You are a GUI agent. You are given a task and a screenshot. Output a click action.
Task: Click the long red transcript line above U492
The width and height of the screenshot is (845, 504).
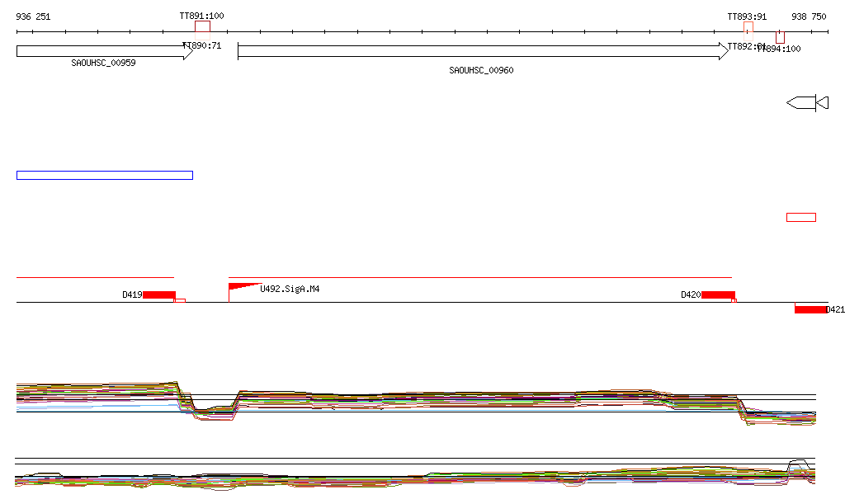479,278
